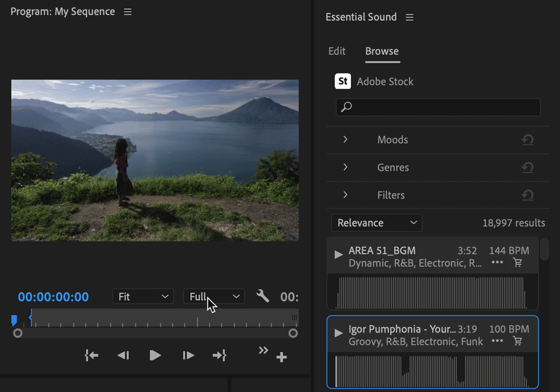The height and width of the screenshot is (392, 560).
Task: Open the Essential Sound panel menu
Action: click(x=409, y=17)
